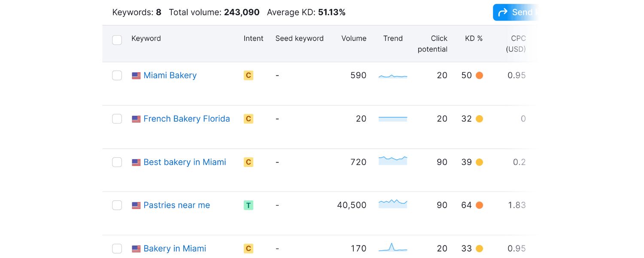The image size is (644, 258).
Task: Sort by the Volume column header
Action: [354, 38]
